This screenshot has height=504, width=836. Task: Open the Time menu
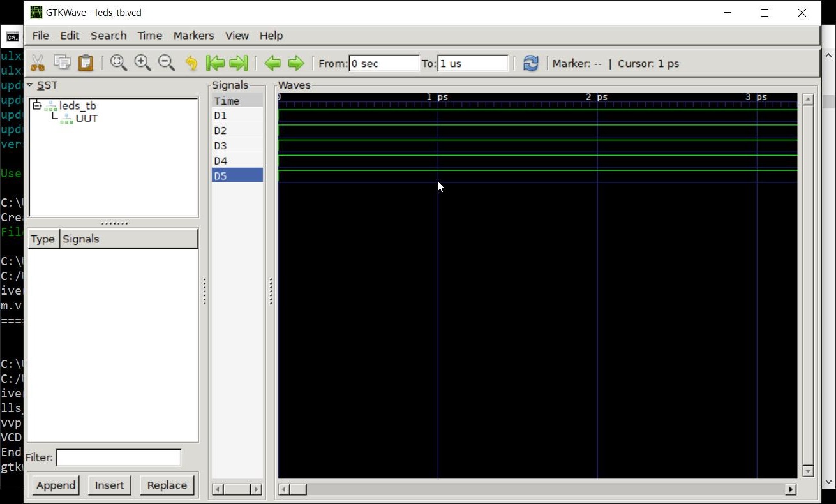pos(149,36)
